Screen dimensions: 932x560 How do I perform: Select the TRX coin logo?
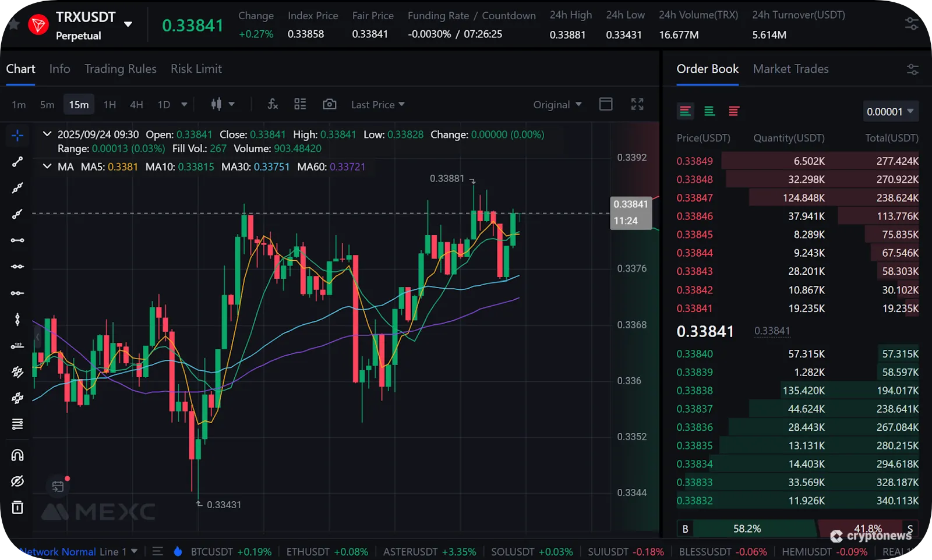pos(38,25)
